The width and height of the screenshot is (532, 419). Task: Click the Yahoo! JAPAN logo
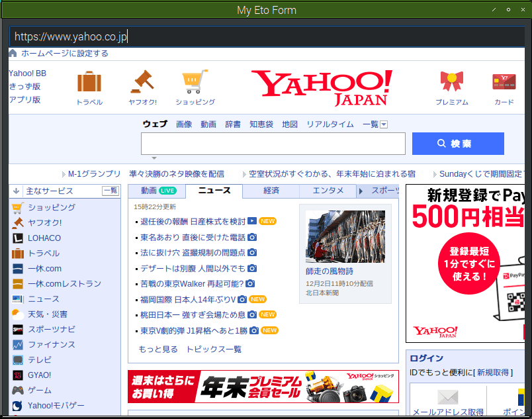(322, 87)
